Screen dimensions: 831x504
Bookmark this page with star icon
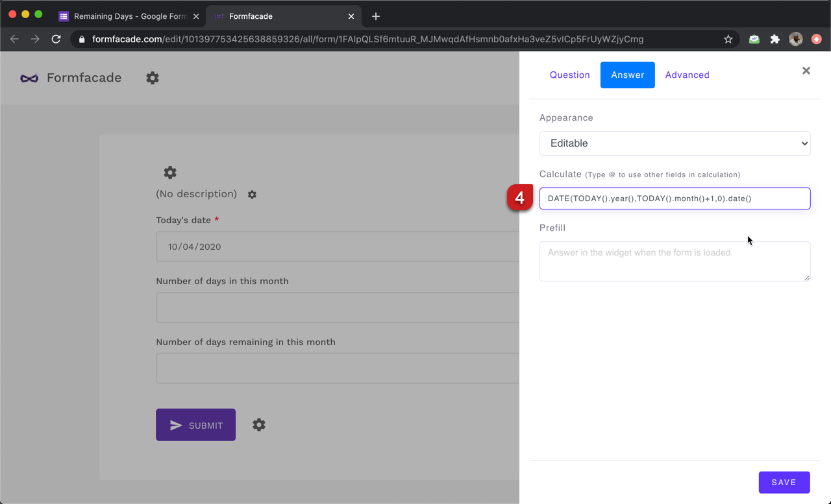tap(728, 39)
